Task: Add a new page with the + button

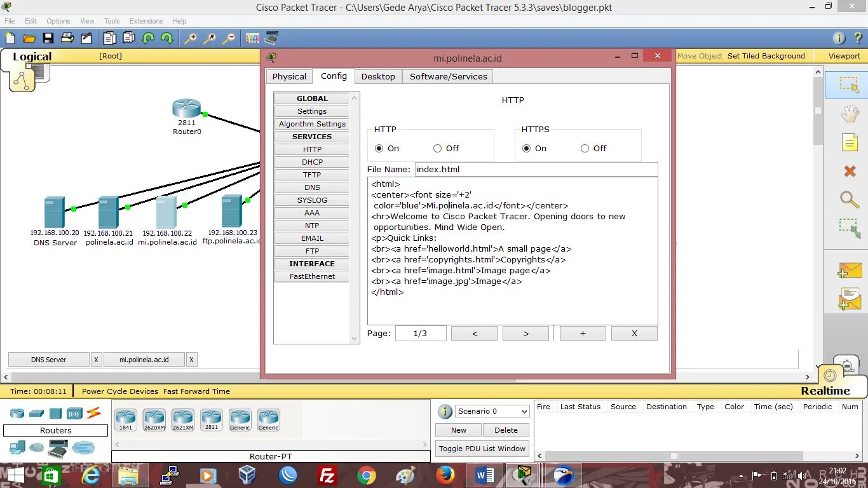Action: 583,334
